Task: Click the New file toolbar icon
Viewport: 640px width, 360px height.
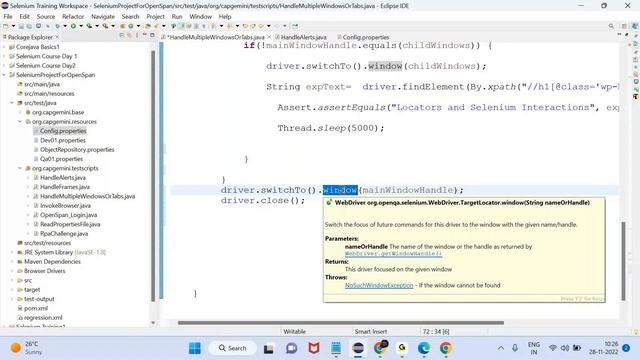Action: tap(6, 26)
